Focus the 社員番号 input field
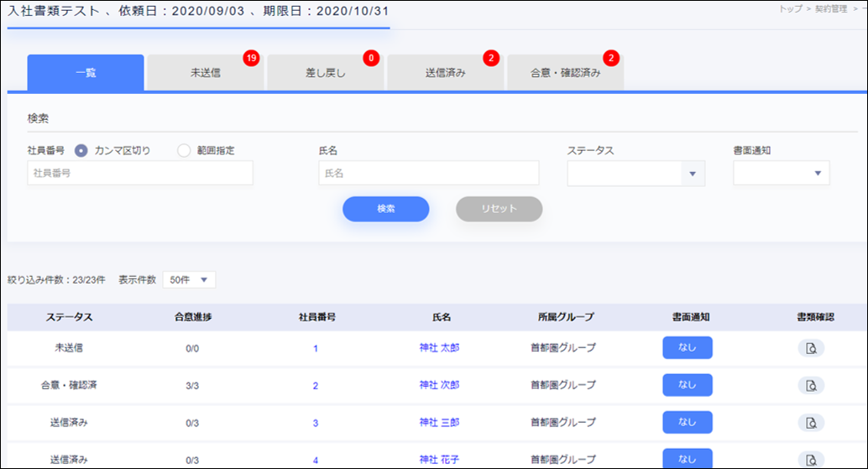The height and width of the screenshot is (469, 868). pyautogui.click(x=140, y=173)
